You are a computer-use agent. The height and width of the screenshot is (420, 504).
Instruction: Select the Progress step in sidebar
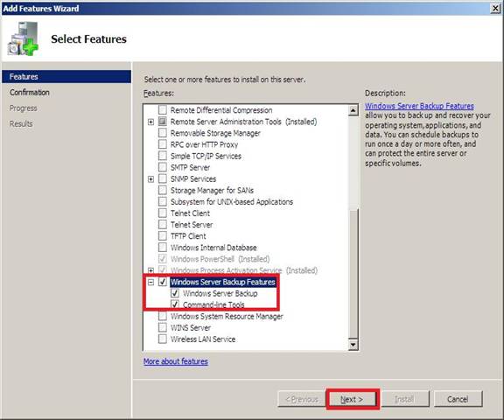(x=24, y=108)
